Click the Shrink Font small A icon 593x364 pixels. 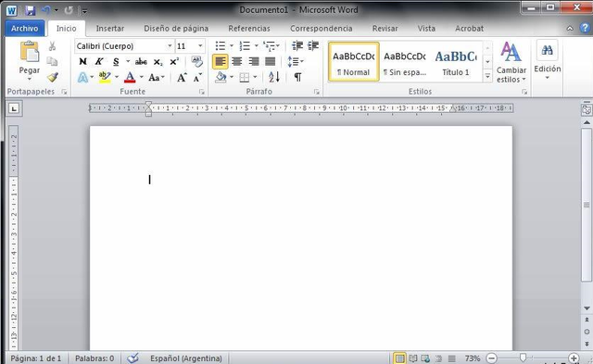click(x=197, y=78)
